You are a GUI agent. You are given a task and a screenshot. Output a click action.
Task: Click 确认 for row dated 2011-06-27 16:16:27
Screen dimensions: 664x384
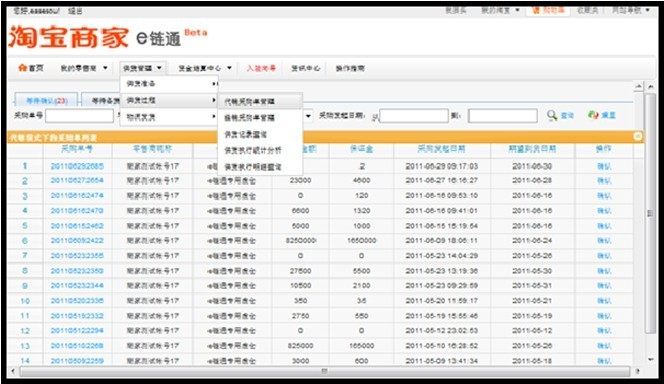click(x=604, y=181)
